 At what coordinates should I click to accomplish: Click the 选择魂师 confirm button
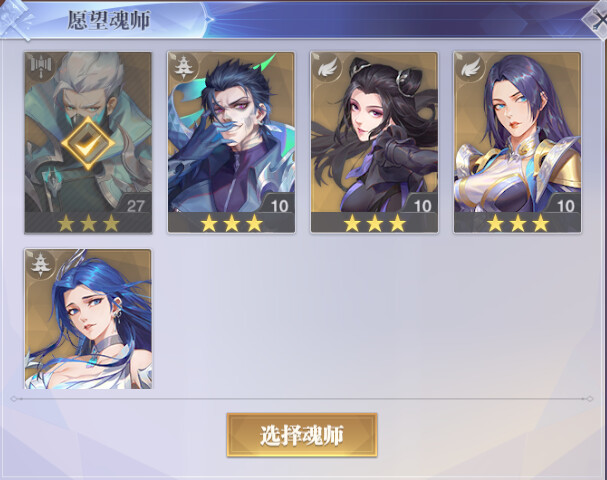pos(302,435)
